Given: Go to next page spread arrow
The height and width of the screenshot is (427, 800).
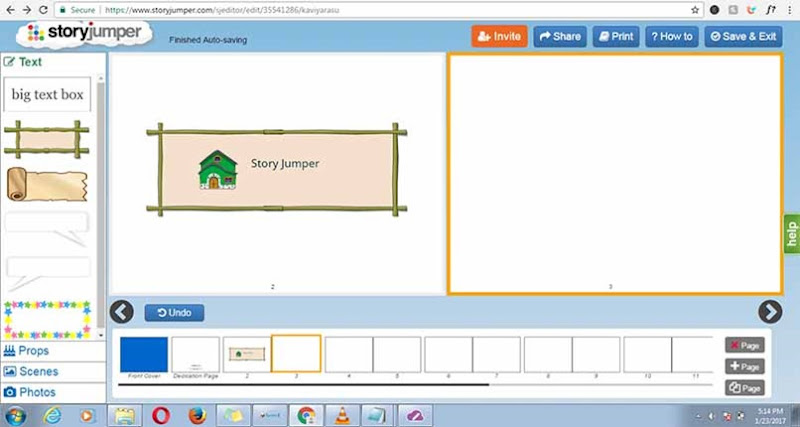Looking at the screenshot, I should click(770, 312).
